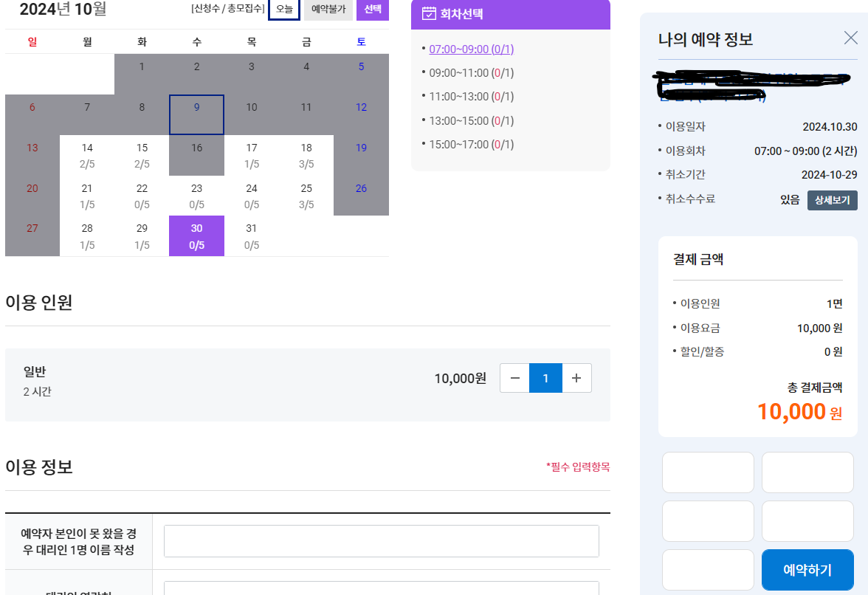The width and height of the screenshot is (868, 595).
Task: Select October 25 on the calendar
Action: point(306,196)
